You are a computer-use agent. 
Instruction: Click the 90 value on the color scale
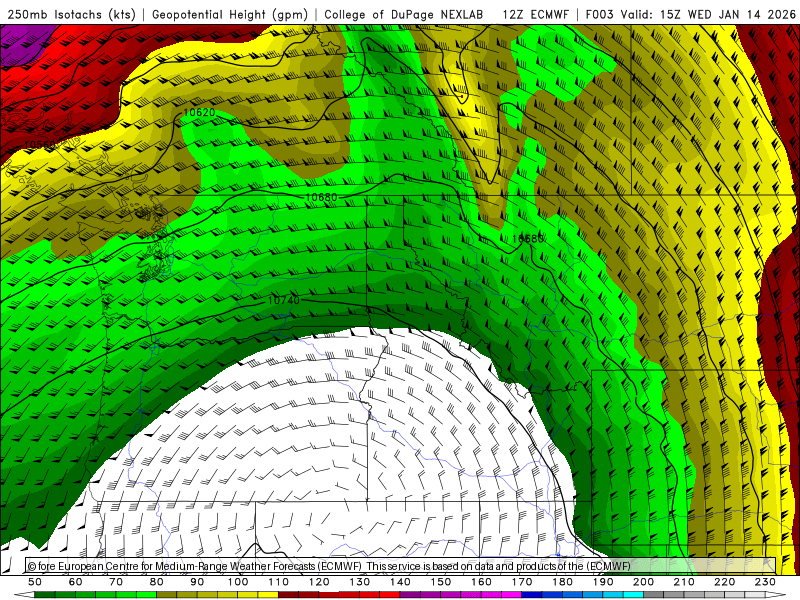pyautogui.click(x=197, y=582)
